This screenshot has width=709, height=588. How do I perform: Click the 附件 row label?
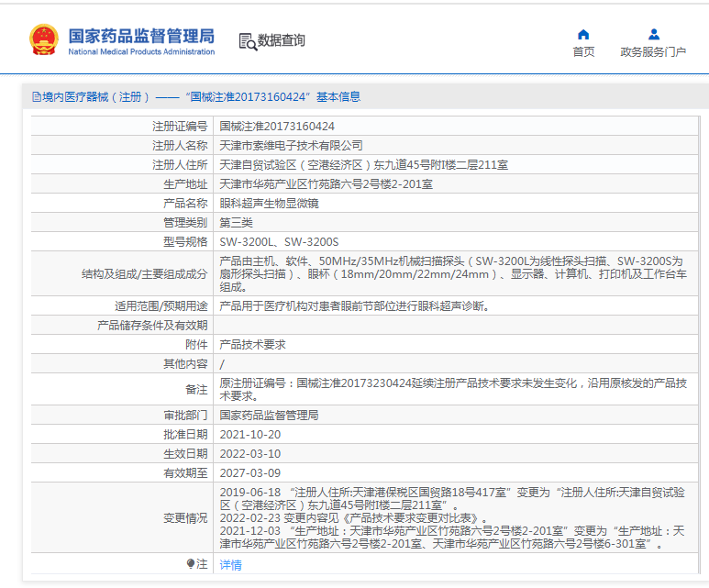pos(196,345)
